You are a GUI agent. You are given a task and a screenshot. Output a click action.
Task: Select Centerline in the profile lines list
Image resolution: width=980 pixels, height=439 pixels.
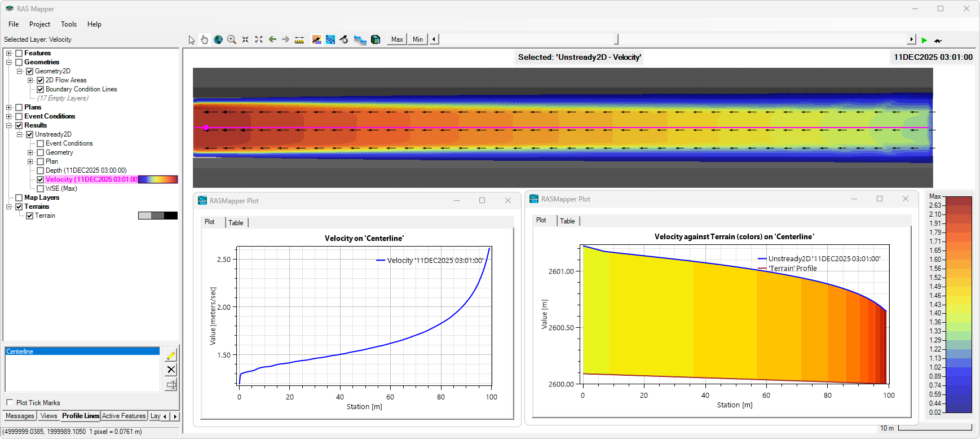point(82,352)
